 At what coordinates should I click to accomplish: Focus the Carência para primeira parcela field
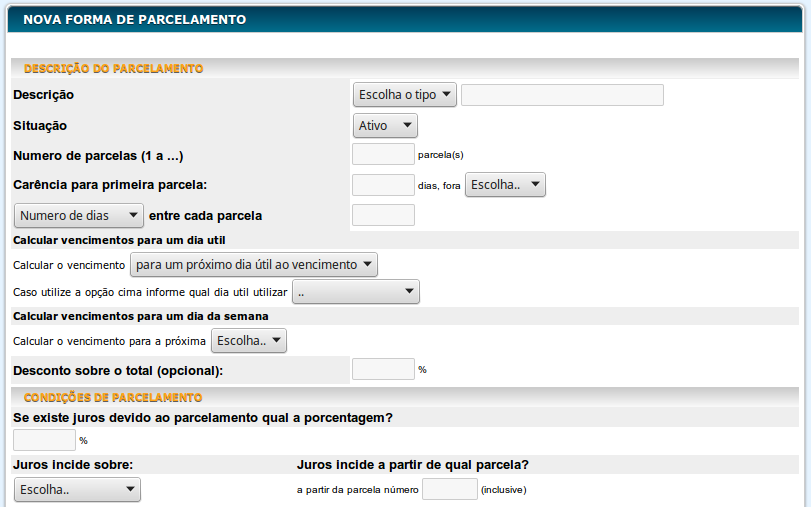tap(383, 185)
